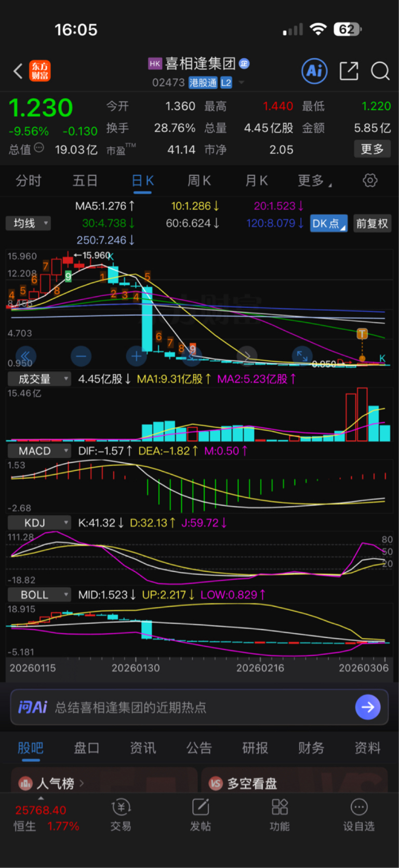Image resolution: width=399 pixels, height=868 pixels.
Task: Tap the K:41.32 KDJ reading
Action: [101, 522]
